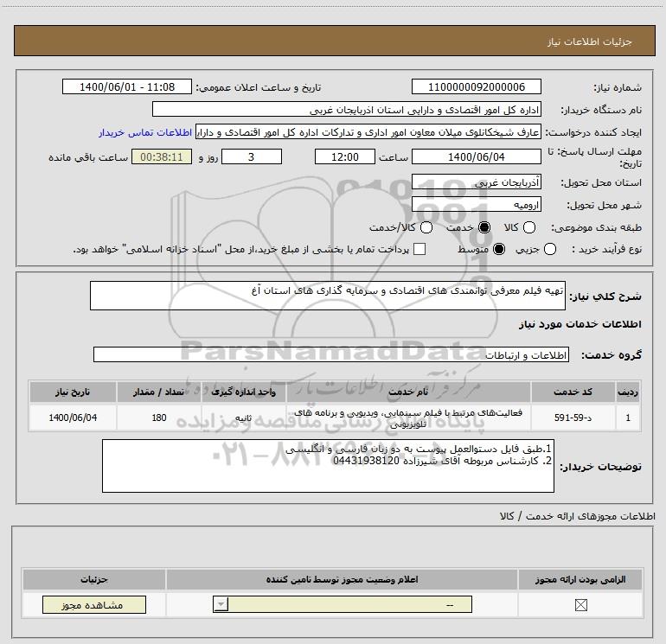Select the خدمت radio button

click(x=484, y=227)
